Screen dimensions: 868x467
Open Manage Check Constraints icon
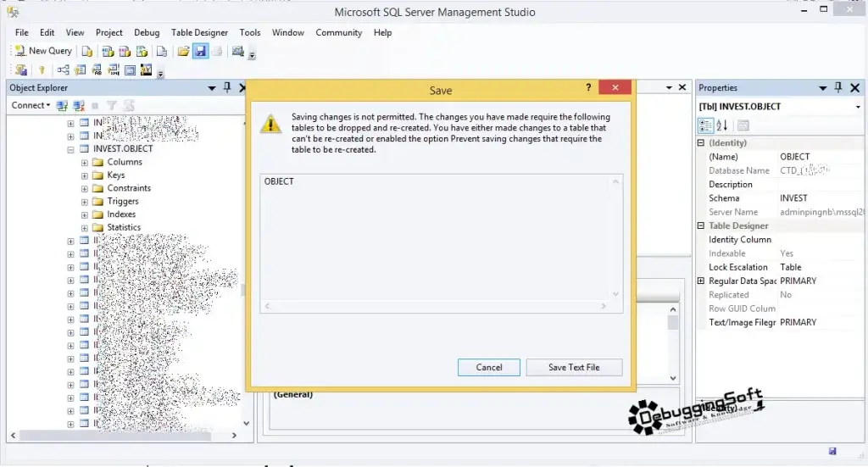[x=130, y=69]
